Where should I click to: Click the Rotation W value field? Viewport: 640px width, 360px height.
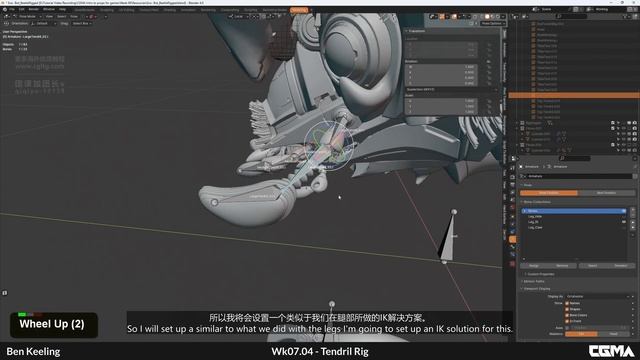[x=441, y=67]
